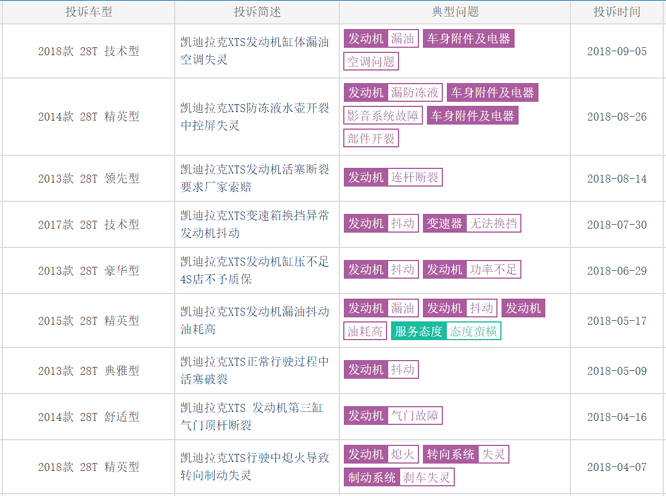Screen dimensions: 666x496
Task: Open complaint 凯迪拉克XTS发动机缸压不足4S店不予质保
Action: coord(254,271)
